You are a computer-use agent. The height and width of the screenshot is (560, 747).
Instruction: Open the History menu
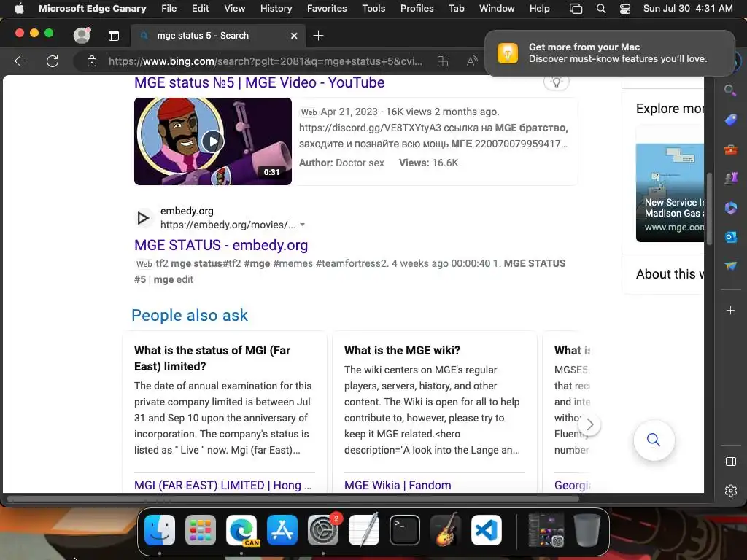click(276, 8)
